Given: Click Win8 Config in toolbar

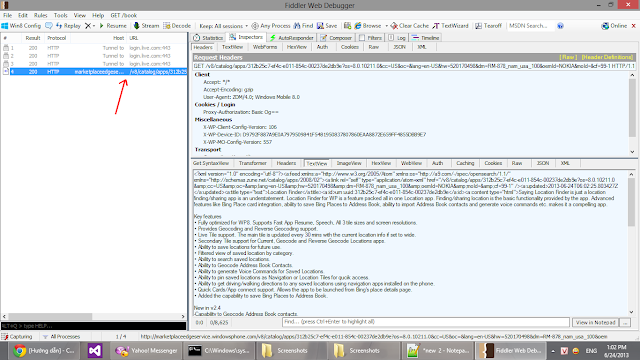Looking at the screenshot, I should tap(21, 26).
